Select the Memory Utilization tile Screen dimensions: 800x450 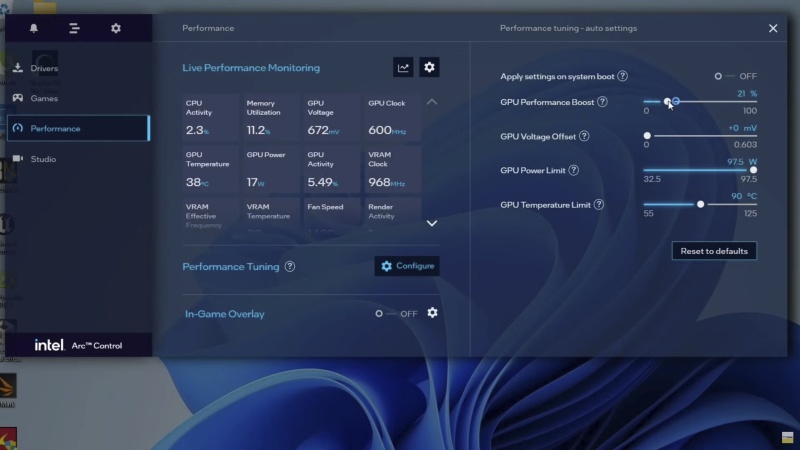270,117
